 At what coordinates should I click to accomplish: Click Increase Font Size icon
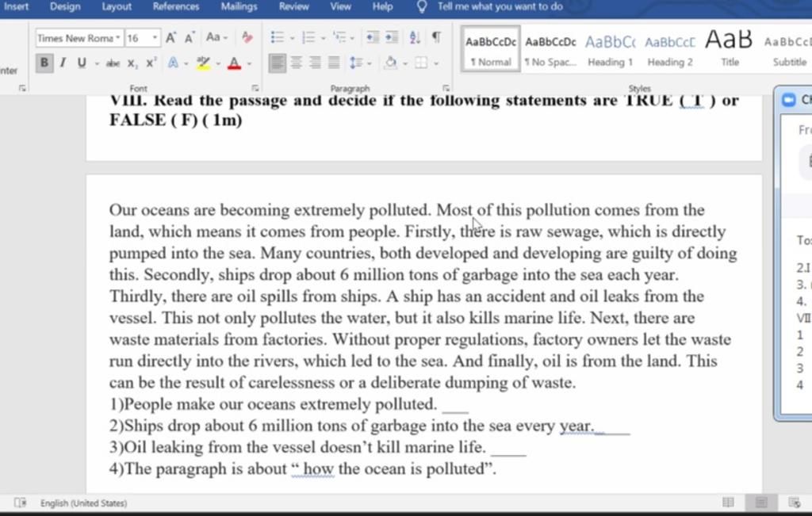[x=170, y=38]
